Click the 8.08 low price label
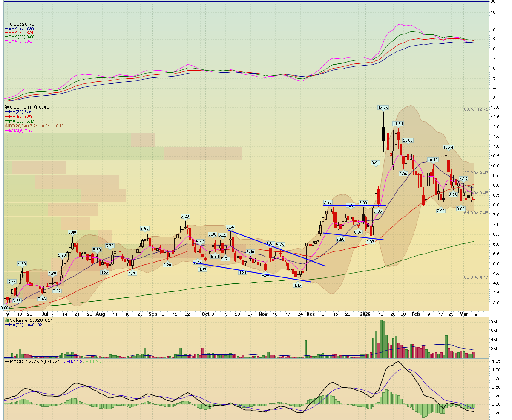Image resolution: width=512 pixels, height=420 pixels. click(460, 209)
